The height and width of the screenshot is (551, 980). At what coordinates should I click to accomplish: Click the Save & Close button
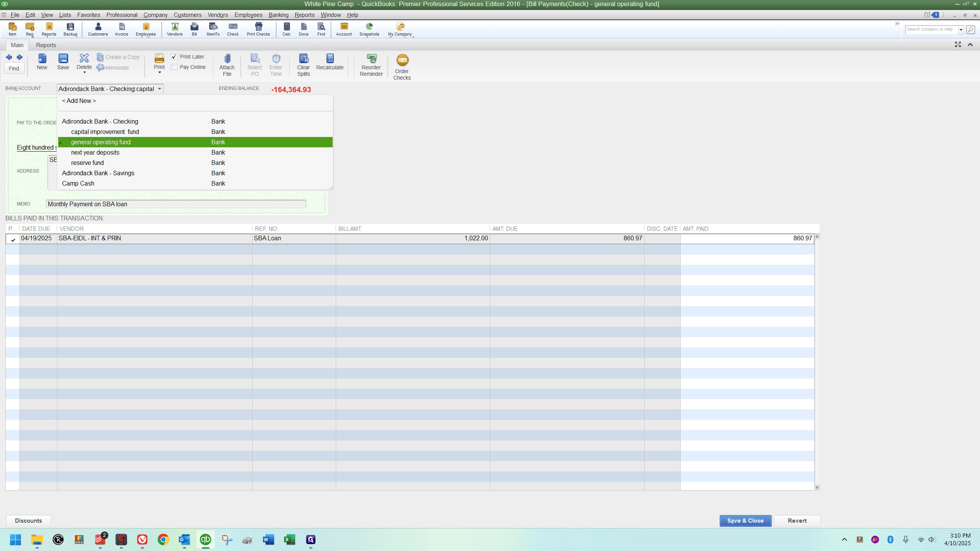pyautogui.click(x=745, y=521)
